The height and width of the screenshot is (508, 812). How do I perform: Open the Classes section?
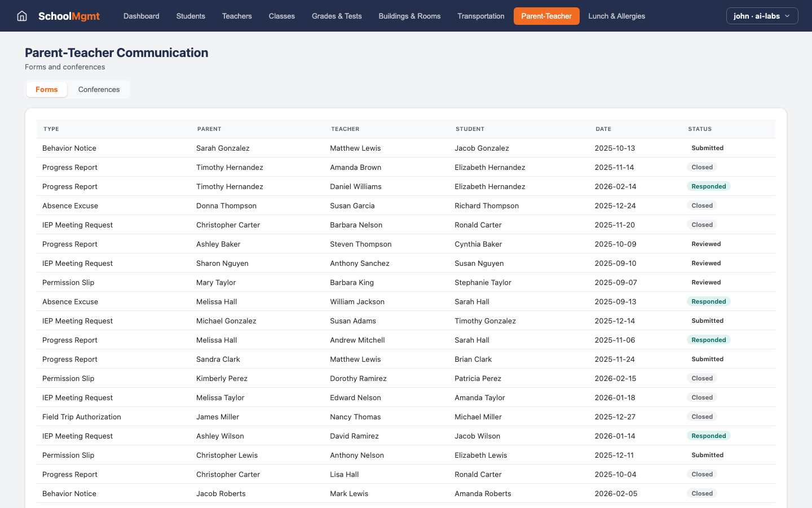[281, 16]
